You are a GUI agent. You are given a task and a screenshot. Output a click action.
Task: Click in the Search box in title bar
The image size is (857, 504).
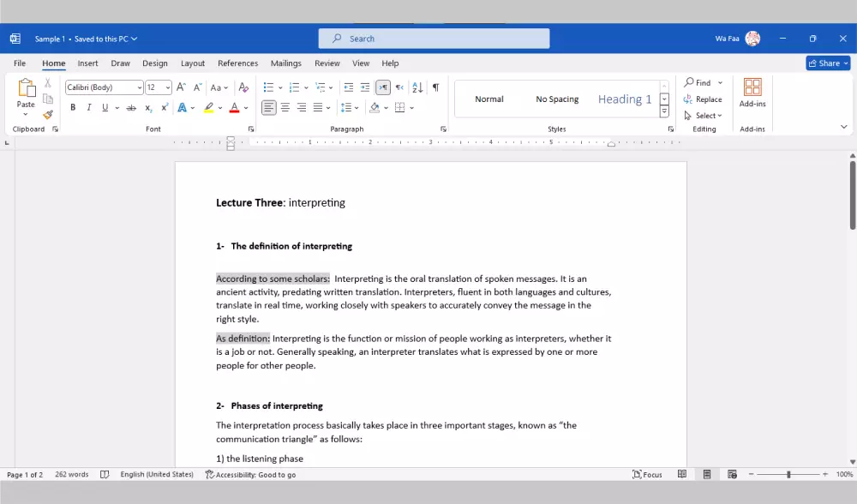click(x=434, y=39)
